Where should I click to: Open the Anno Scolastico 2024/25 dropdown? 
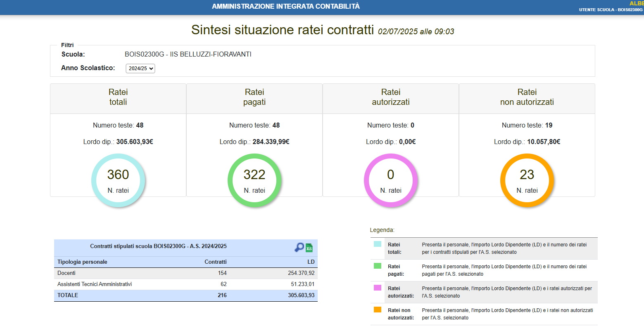click(x=140, y=69)
